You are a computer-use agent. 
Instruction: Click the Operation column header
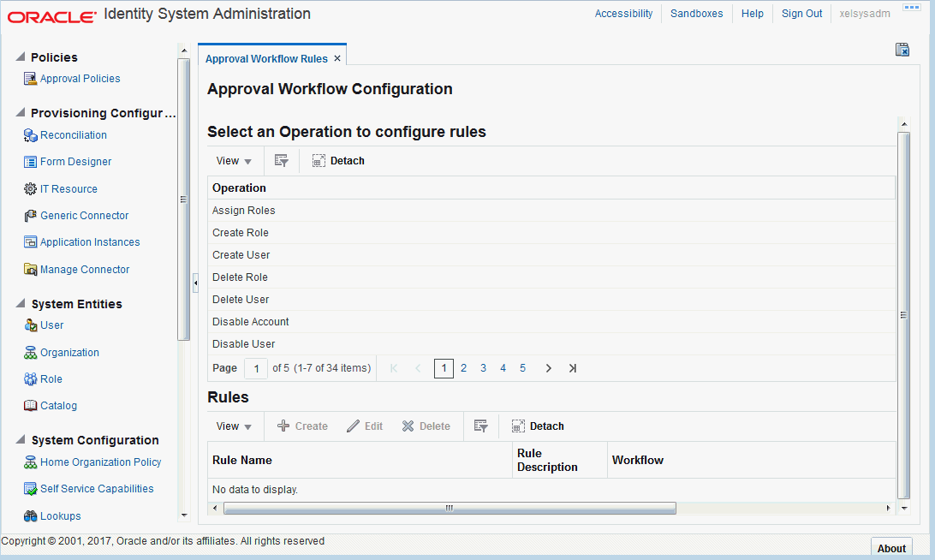(x=551, y=188)
